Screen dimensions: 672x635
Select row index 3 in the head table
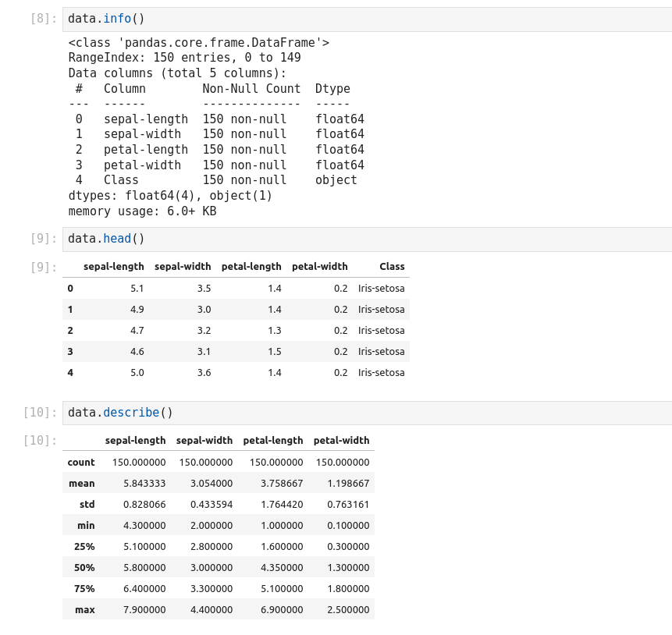coord(70,352)
